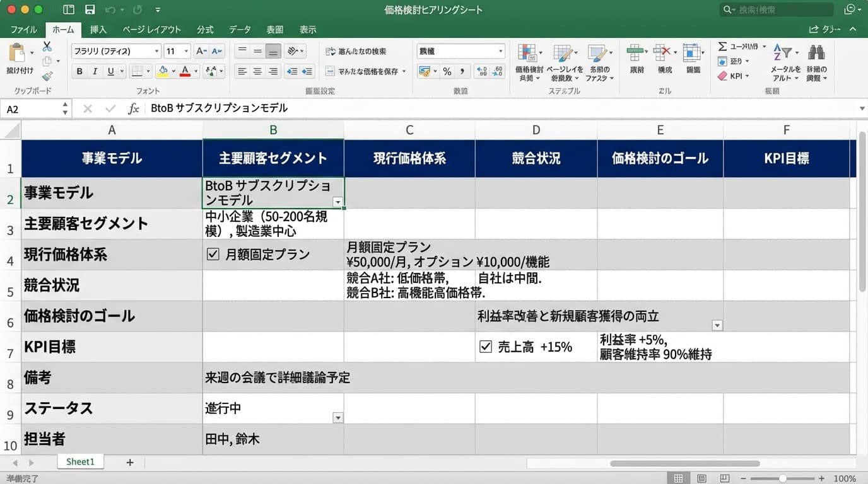Expand the ステータス cell dropdown showing 進行中
The width and height of the screenshot is (868, 484).
pyautogui.click(x=338, y=418)
